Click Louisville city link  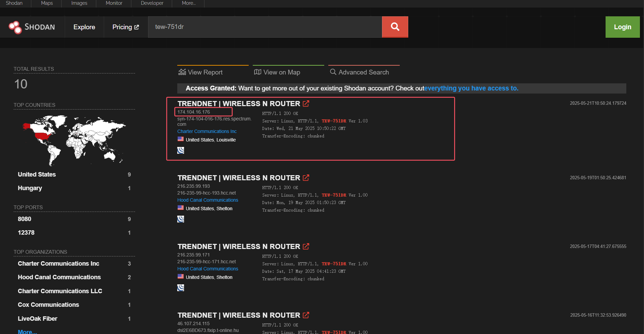(226, 140)
